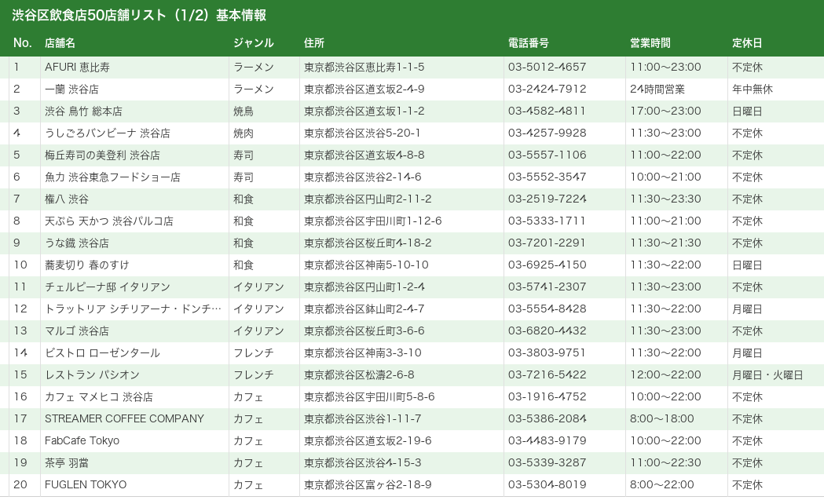
Task: Click the ジャンル column header
Action: click(253, 43)
